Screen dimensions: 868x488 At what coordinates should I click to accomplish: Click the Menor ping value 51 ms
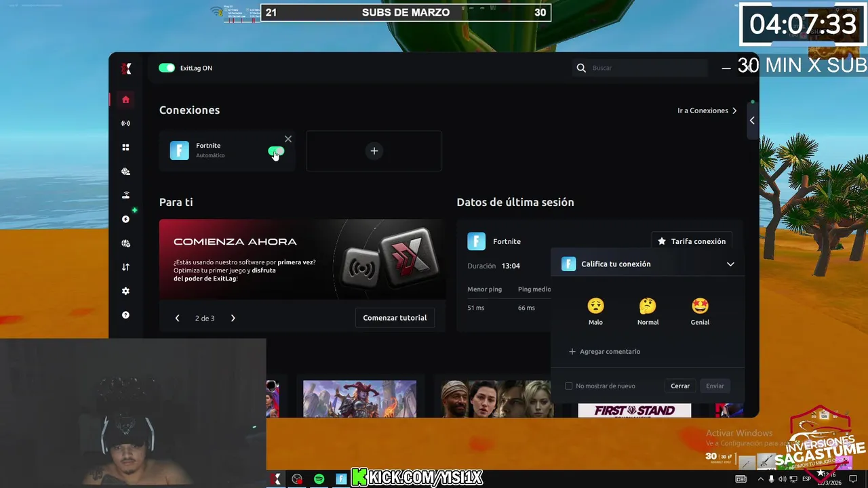tap(476, 308)
